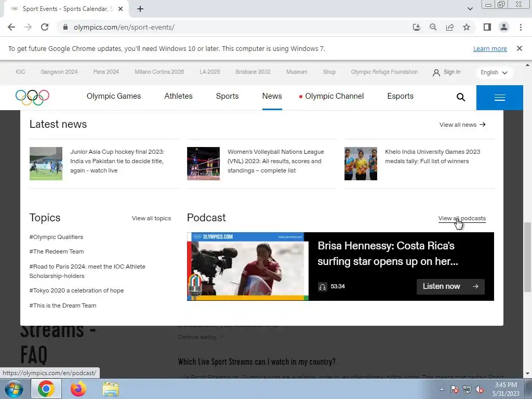Click View all news link
This screenshot has height=399, width=532.
click(462, 125)
